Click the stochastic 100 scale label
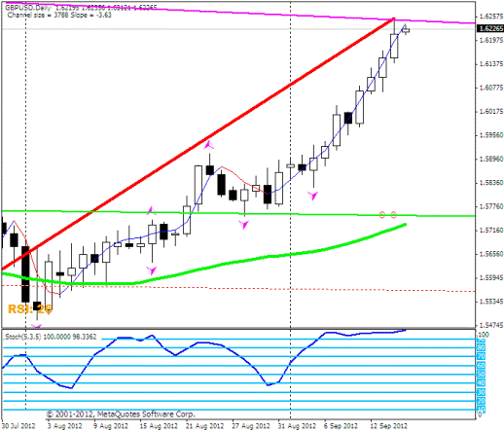Viewport: 504px width, 432px height. pyautogui.click(x=484, y=335)
